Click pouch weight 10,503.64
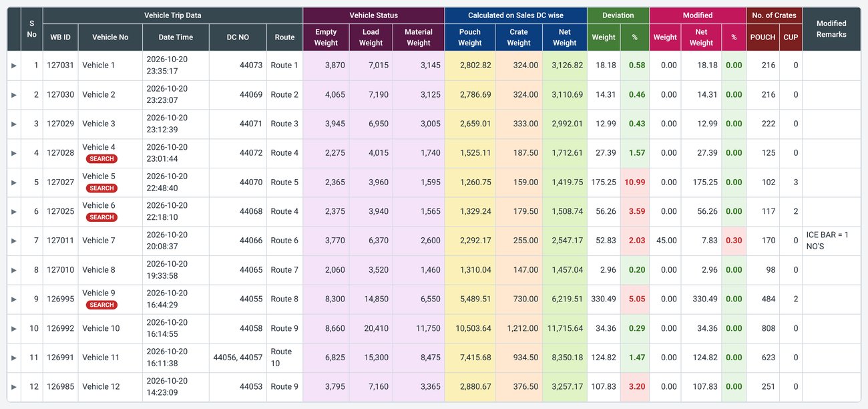The width and height of the screenshot is (868, 409). click(x=473, y=328)
